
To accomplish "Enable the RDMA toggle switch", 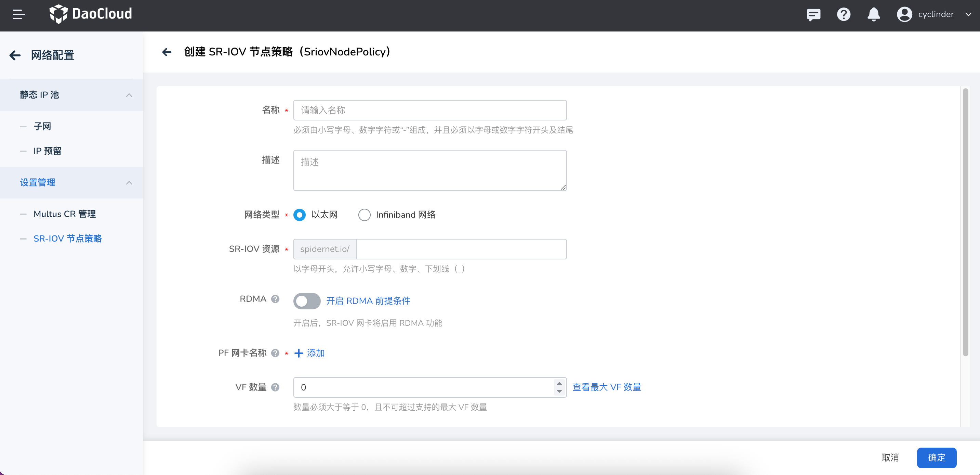I will [x=307, y=301].
